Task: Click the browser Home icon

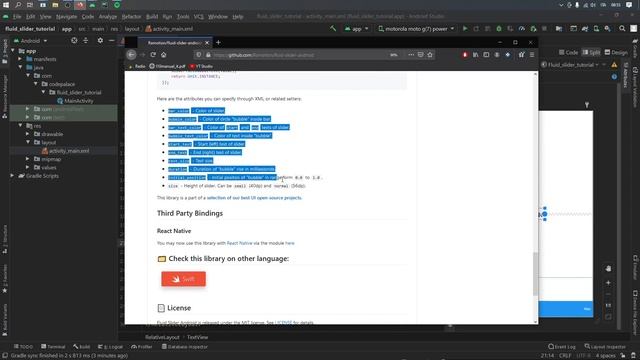Action: [164, 55]
